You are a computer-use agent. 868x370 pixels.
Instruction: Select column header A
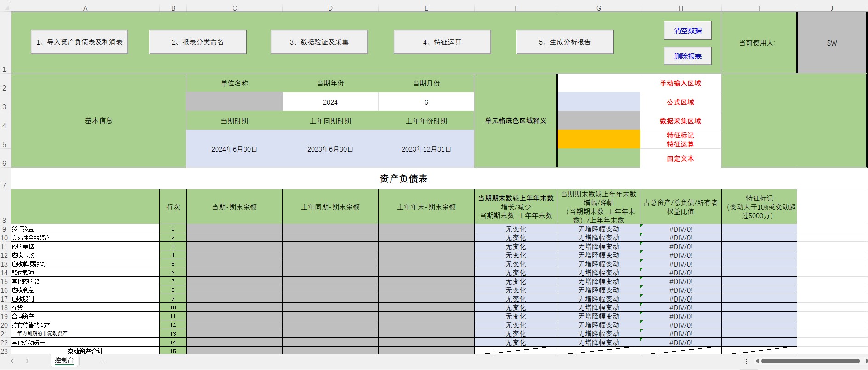[85, 8]
